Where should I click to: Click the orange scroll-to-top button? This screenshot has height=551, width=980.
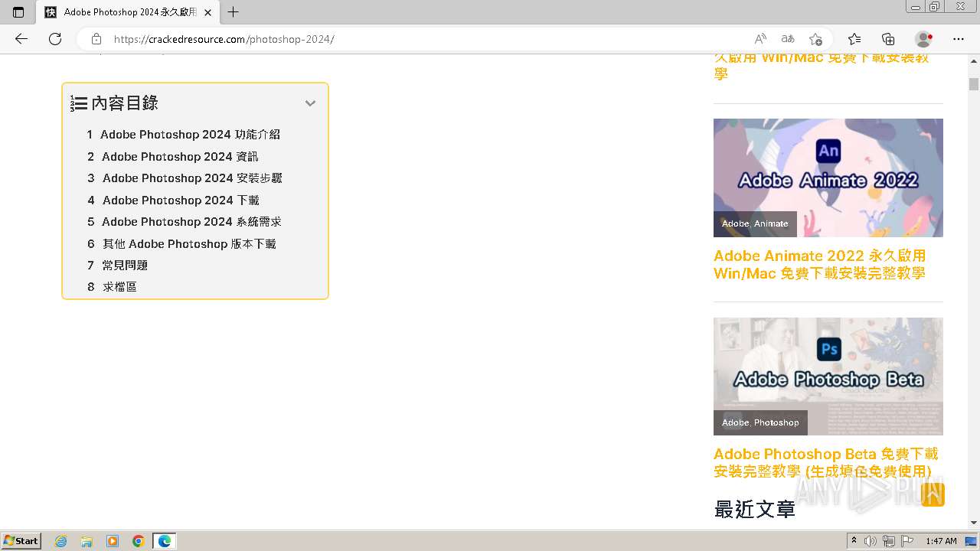click(x=933, y=494)
